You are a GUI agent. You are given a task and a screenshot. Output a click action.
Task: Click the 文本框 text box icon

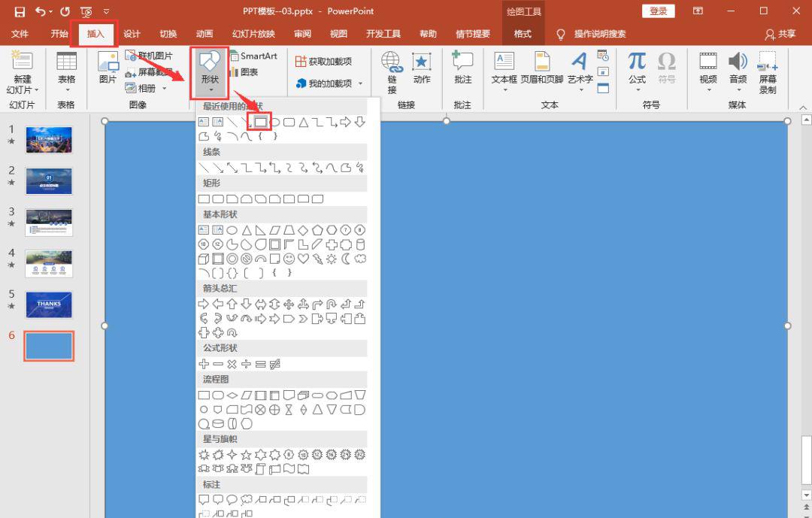click(x=504, y=62)
